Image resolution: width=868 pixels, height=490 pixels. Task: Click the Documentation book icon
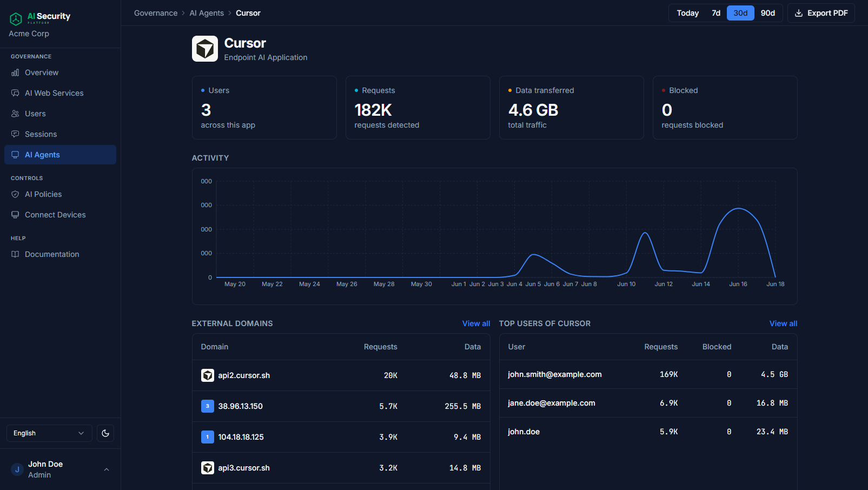[x=15, y=254]
